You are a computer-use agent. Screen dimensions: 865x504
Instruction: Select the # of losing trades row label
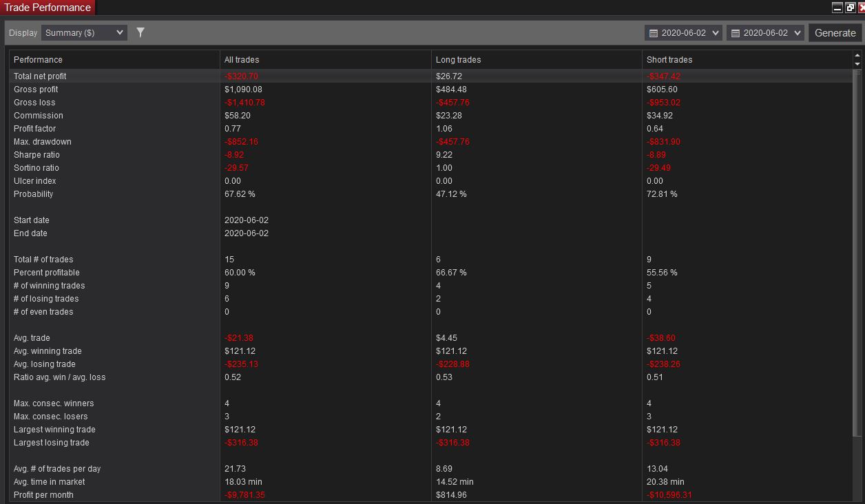(46, 299)
